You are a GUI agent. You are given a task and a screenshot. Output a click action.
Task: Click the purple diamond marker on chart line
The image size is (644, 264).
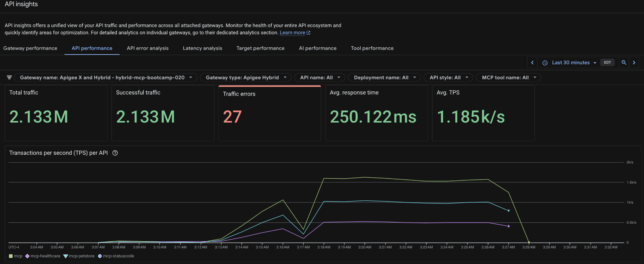coord(508,226)
